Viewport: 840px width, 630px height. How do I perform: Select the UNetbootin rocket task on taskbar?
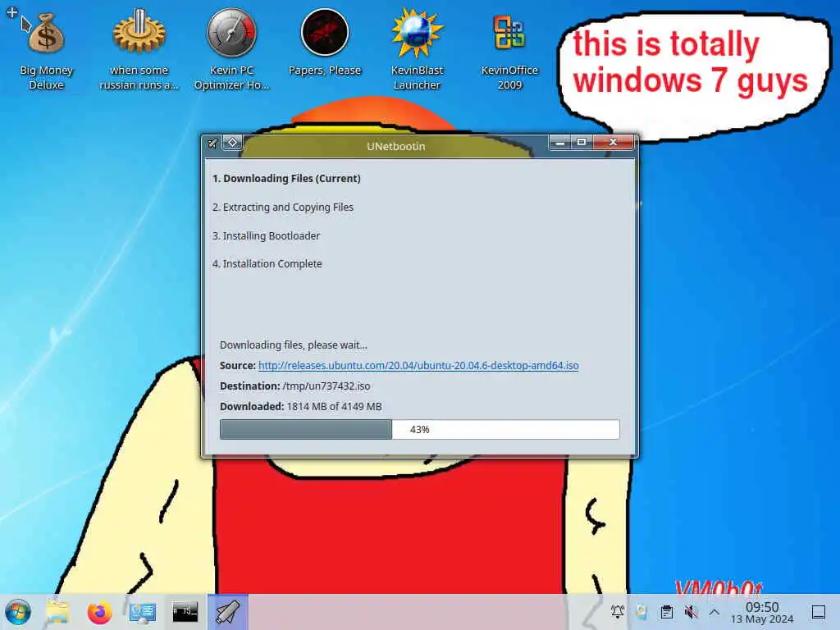228,612
